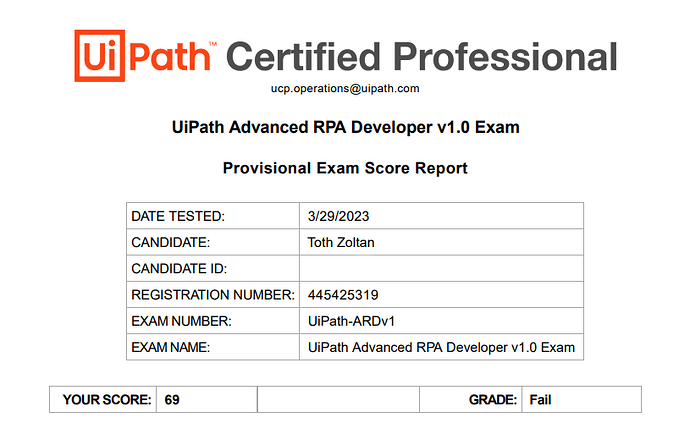
Task: Select the exam name value in table
Action: (x=441, y=347)
